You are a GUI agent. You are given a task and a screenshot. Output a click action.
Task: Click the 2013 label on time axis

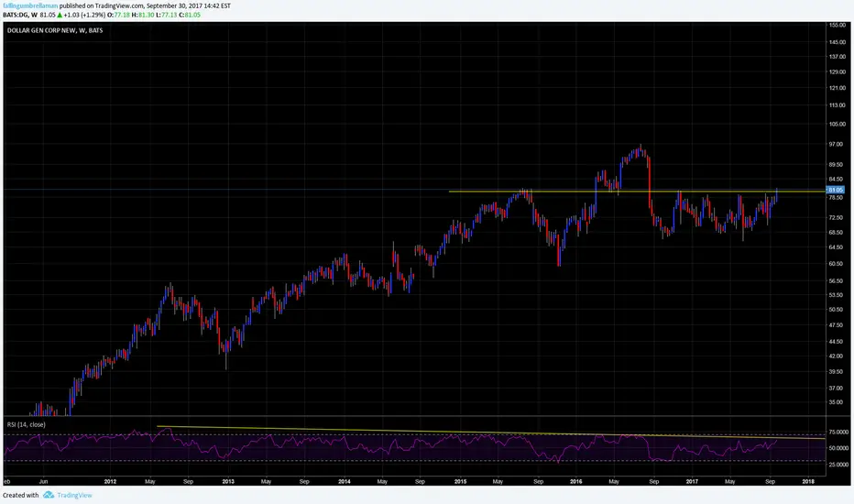click(228, 481)
